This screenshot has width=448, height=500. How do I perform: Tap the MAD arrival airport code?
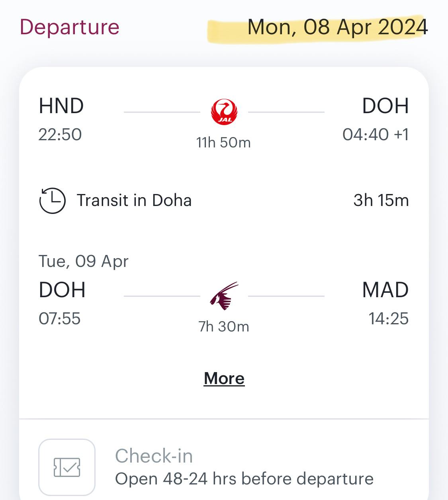385,290
